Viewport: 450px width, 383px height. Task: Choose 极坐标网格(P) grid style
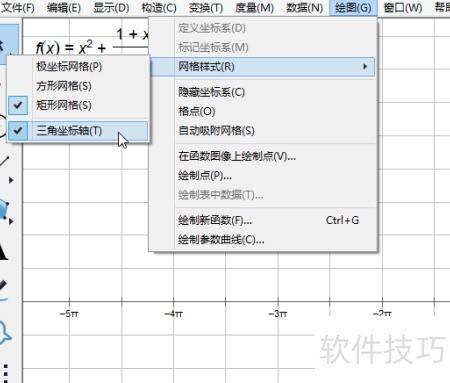[x=78, y=67]
